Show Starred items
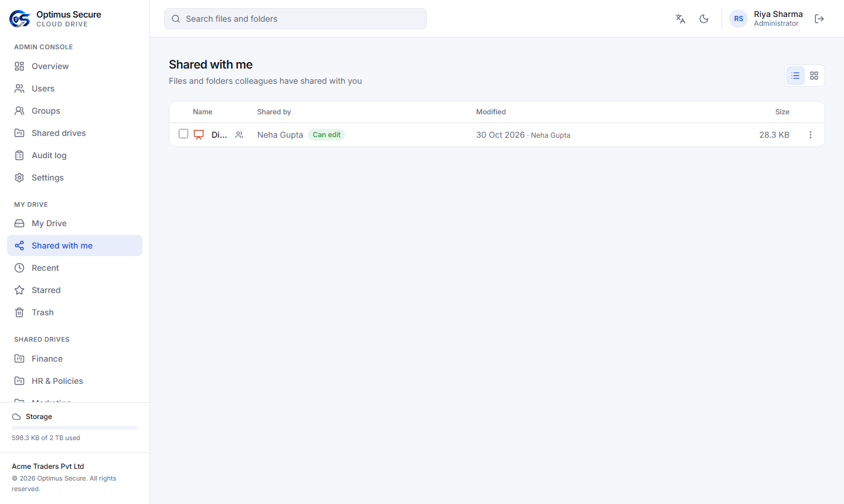The image size is (844, 504). point(75,290)
